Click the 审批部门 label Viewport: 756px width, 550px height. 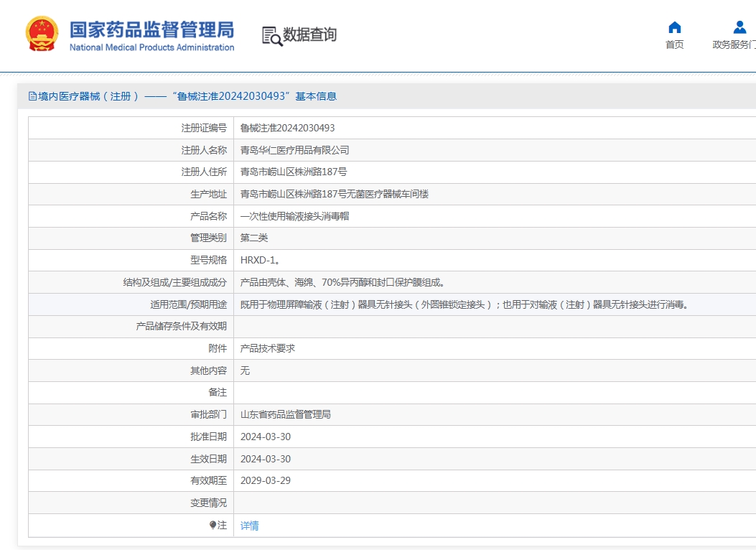point(208,414)
